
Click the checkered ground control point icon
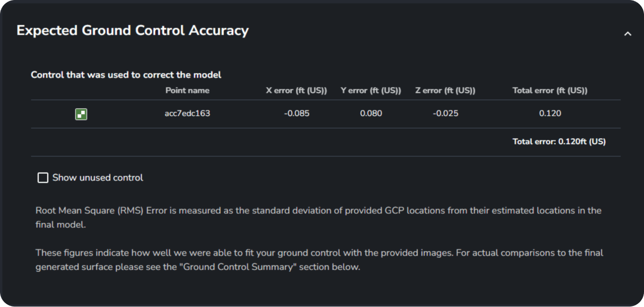pyautogui.click(x=81, y=114)
